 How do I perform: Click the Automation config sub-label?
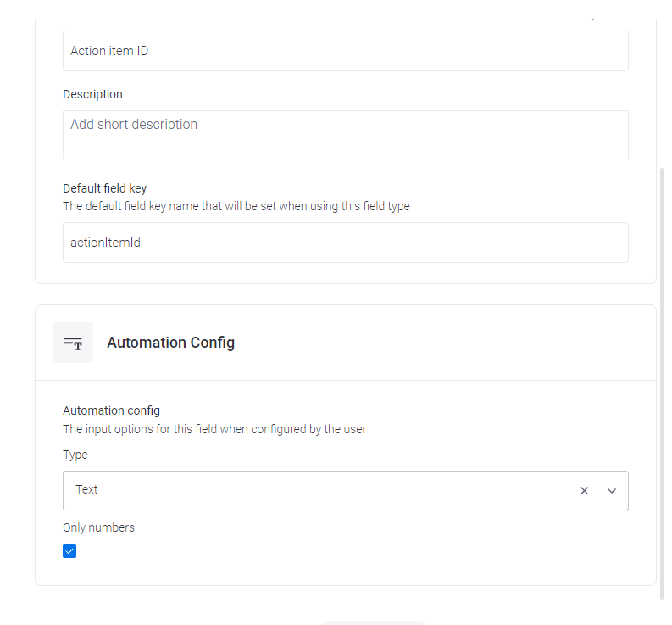(x=111, y=410)
